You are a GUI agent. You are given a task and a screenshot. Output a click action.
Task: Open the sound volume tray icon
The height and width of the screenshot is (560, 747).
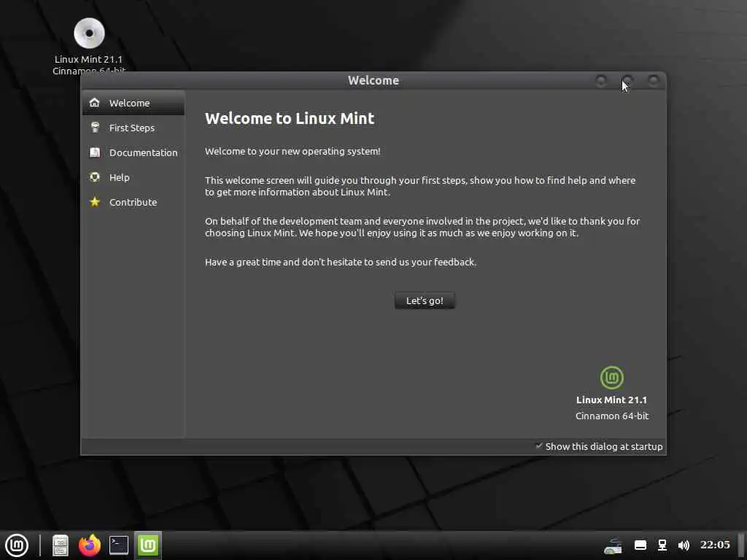(684, 545)
